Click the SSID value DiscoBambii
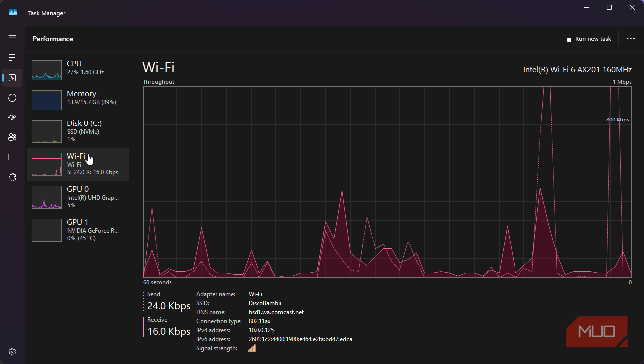644x364 pixels. point(265,303)
